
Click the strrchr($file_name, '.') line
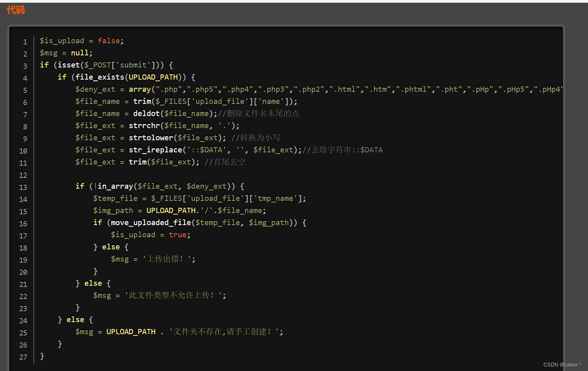[x=157, y=126]
